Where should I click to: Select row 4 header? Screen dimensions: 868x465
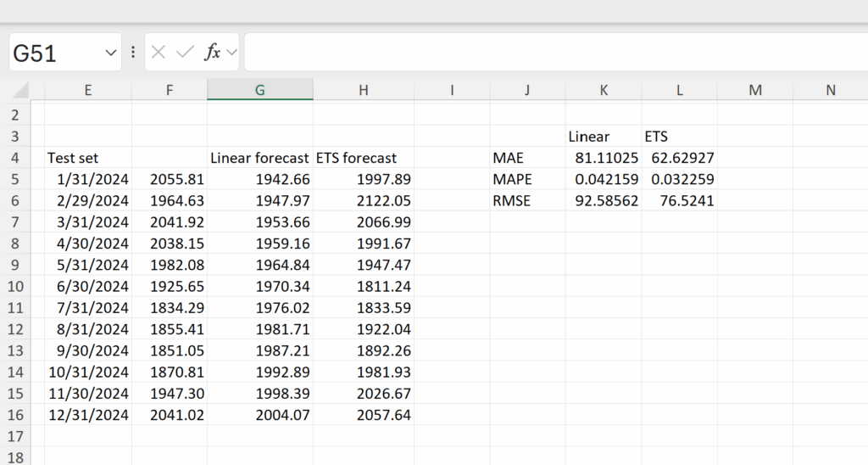click(x=15, y=158)
